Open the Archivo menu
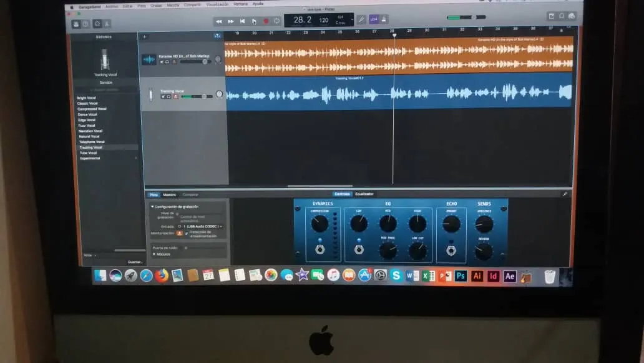 click(111, 7)
